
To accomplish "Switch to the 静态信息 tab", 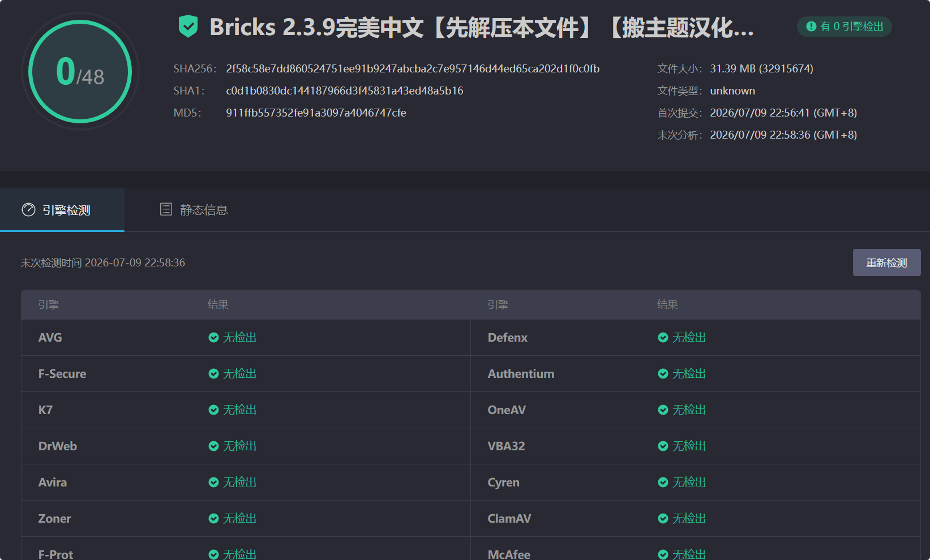I will (x=194, y=210).
